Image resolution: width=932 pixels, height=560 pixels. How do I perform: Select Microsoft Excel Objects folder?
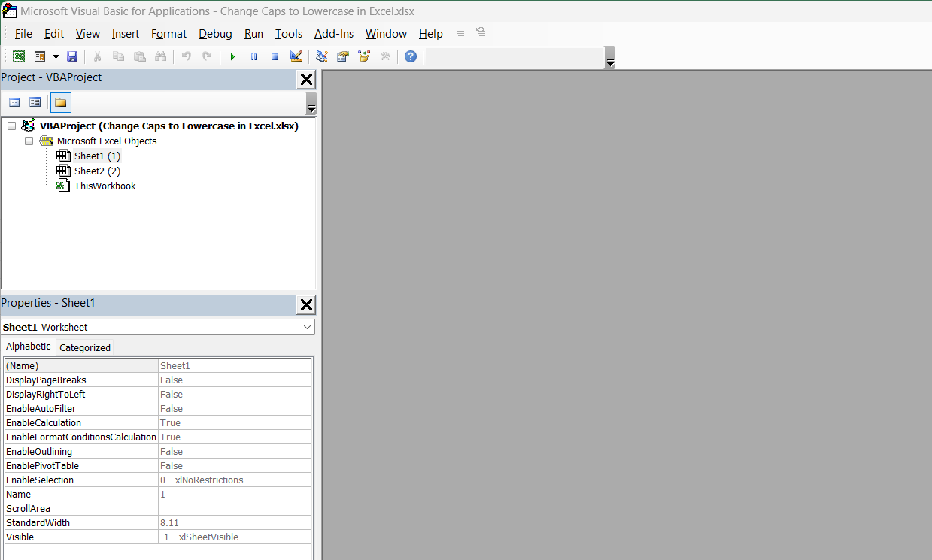point(107,141)
